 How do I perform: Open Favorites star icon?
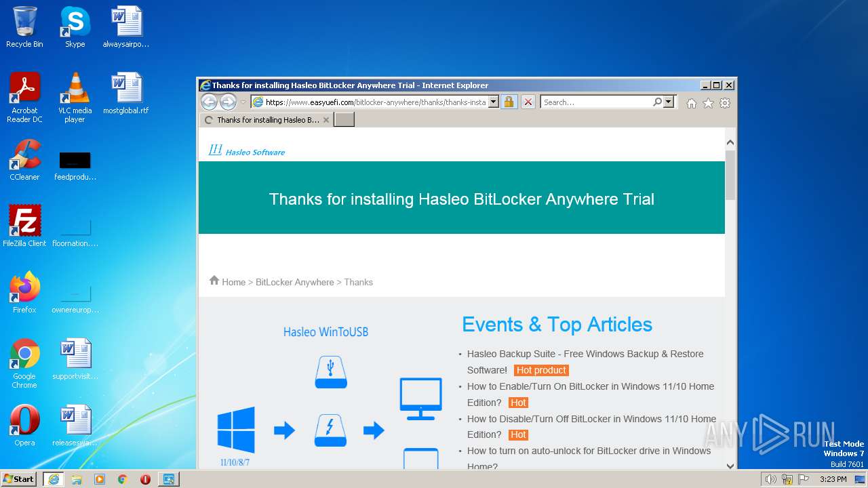708,103
